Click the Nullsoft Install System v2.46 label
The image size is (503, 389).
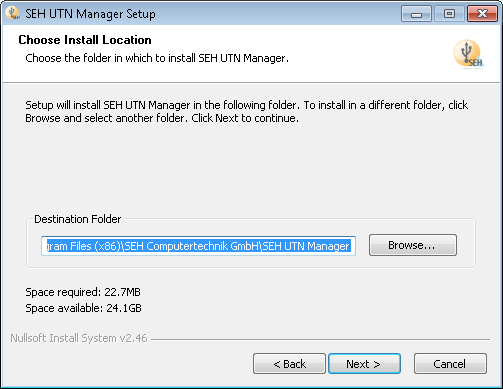tap(79, 338)
